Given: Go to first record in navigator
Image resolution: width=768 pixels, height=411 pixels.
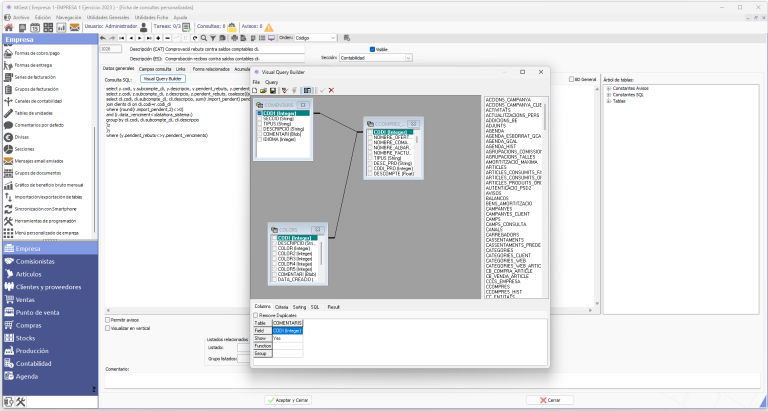Looking at the screenshot, I should pyautogui.click(x=121, y=38).
